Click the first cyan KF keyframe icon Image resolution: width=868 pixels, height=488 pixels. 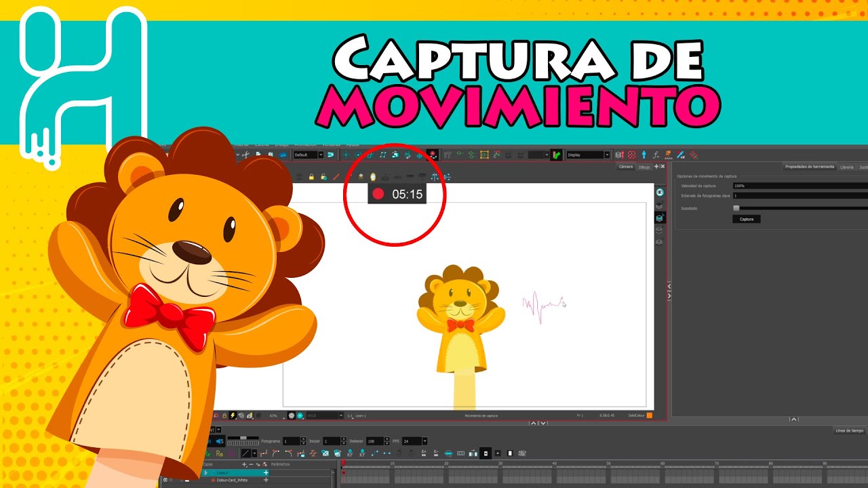point(350,453)
